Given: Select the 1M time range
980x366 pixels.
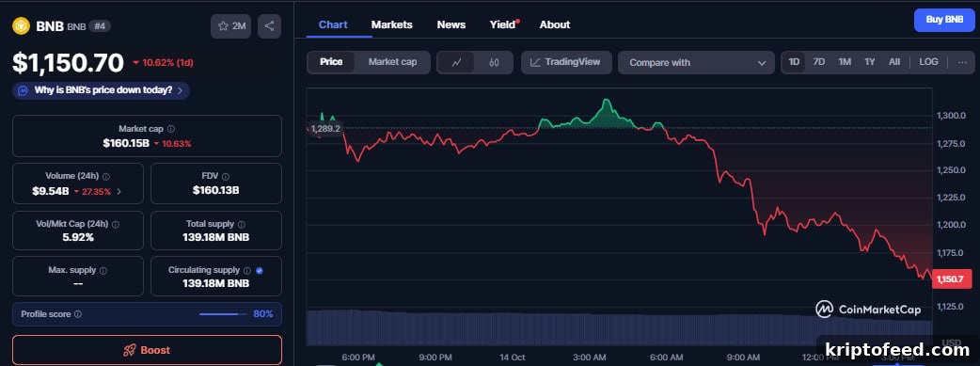Looking at the screenshot, I should (x=845, y=62).
